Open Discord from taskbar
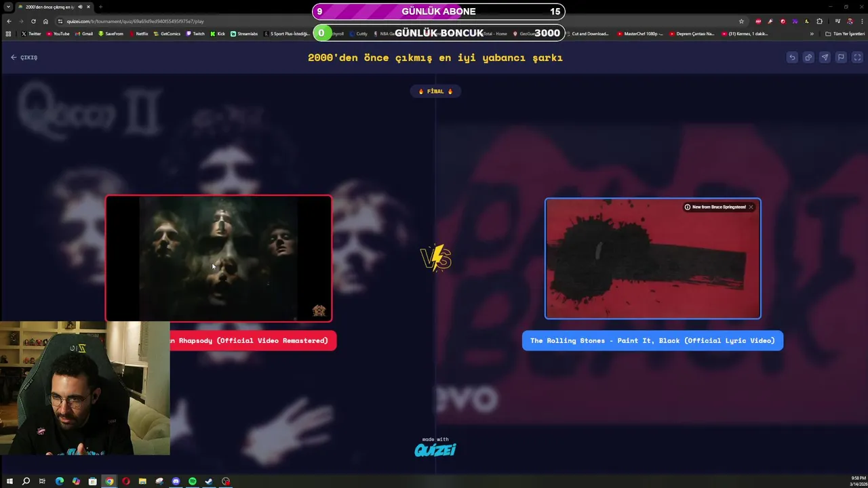This screenshot has width=868, height=488. 176,481
